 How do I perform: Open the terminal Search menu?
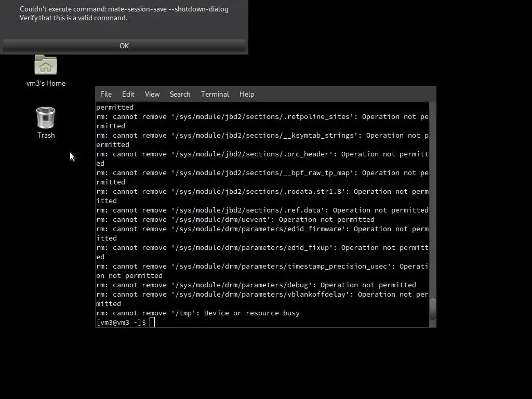click(180, 95)
